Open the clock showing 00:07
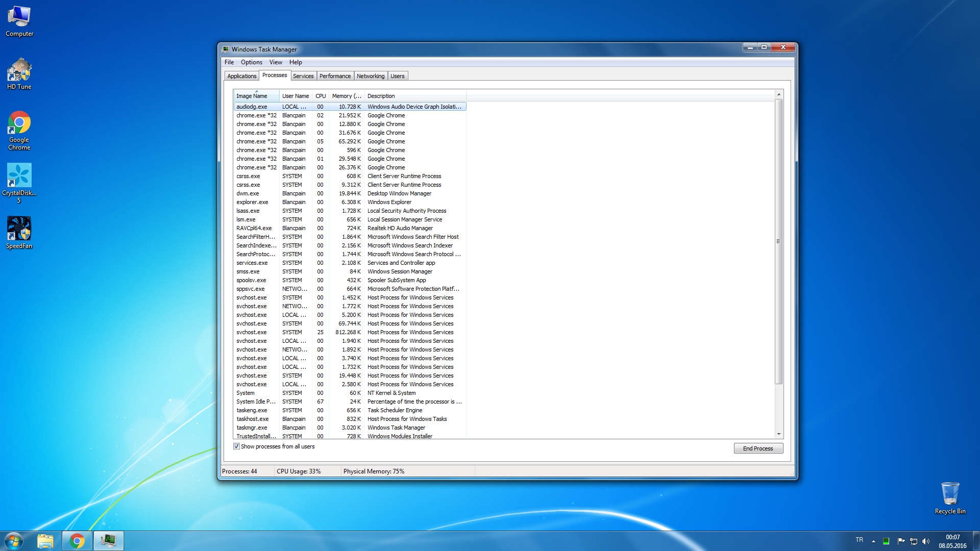 click(952, 541)
